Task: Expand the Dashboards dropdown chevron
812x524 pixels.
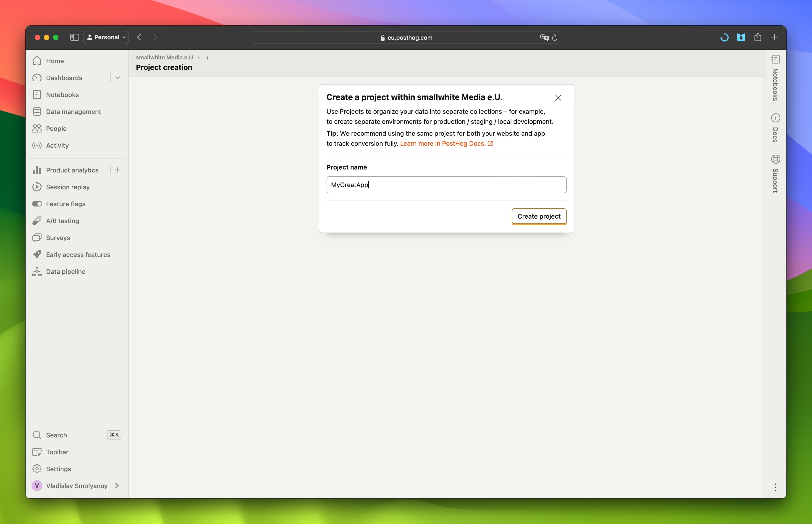Action: coord(118,78)
